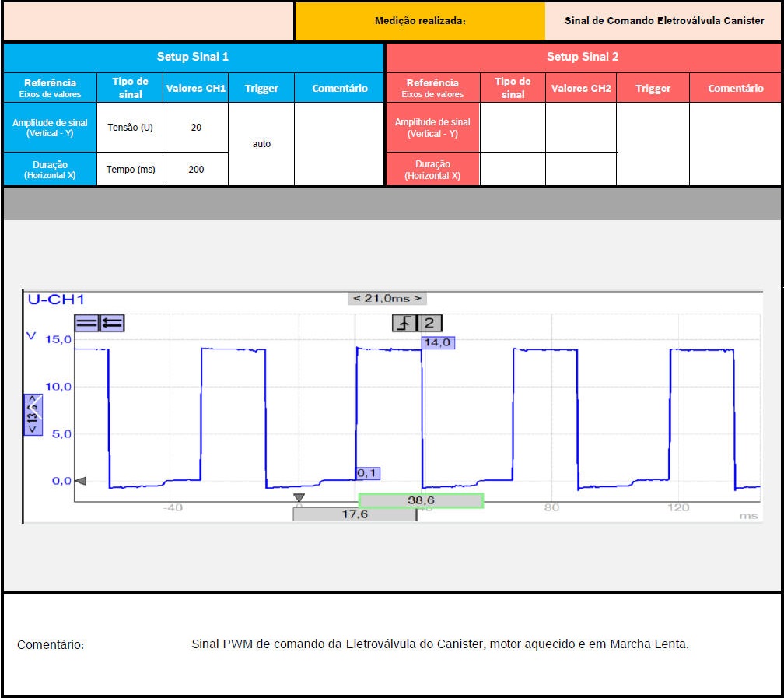This screenshot has height=698, width=784.
Task: Click the rising edge trigger icon
Action: coord(404,323)
